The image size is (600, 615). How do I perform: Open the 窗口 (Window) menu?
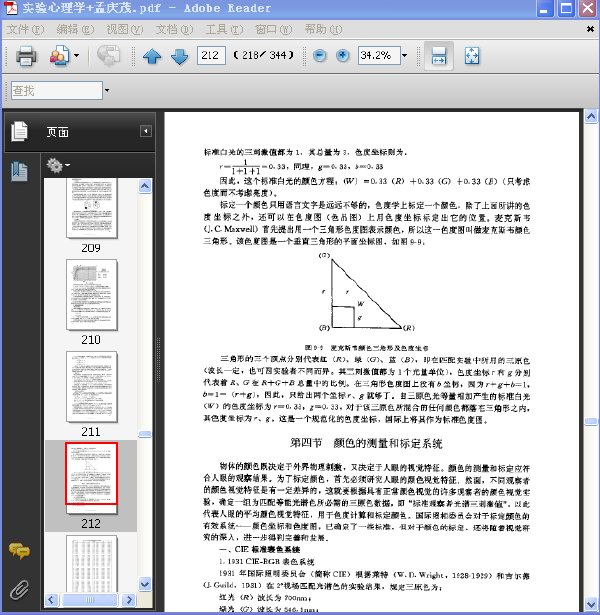click(x=273, y=29)
